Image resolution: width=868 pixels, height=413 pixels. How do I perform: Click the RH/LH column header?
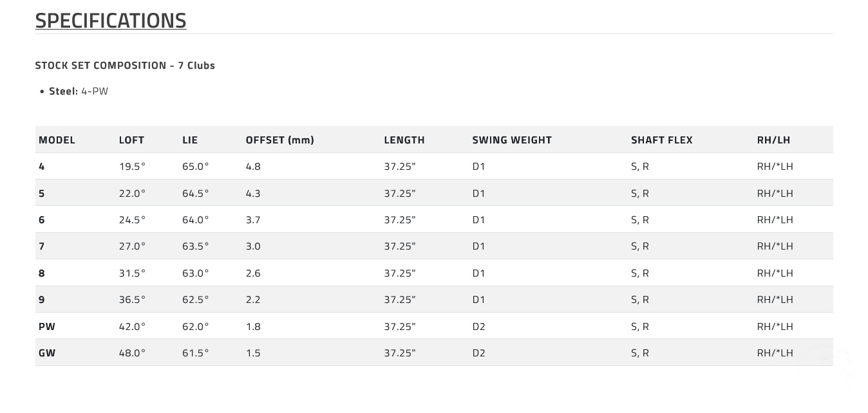[x=773, y=140]
